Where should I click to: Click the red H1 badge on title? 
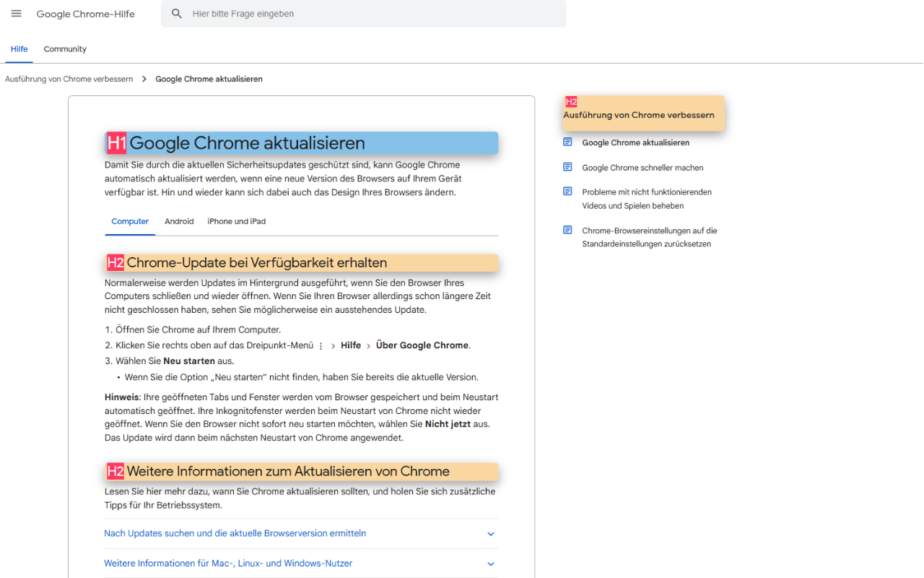coord(117,143)
